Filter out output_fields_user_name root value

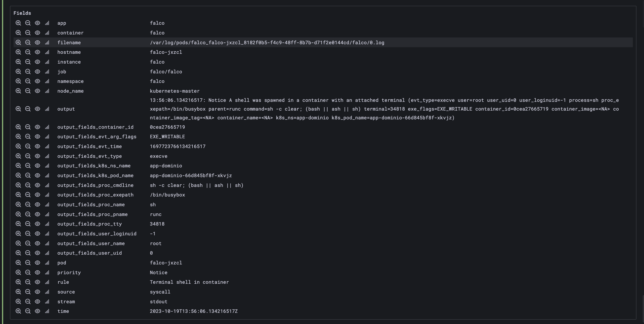(28, 243)
